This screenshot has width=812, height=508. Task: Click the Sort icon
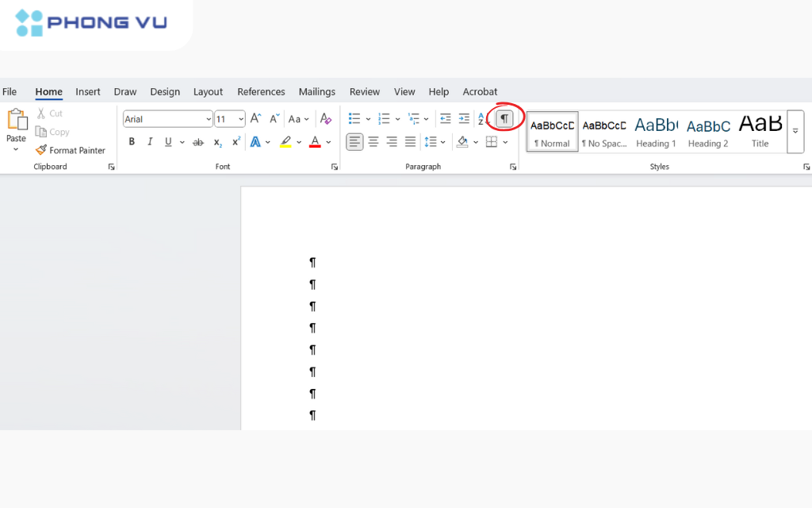(x=481, y=119)
